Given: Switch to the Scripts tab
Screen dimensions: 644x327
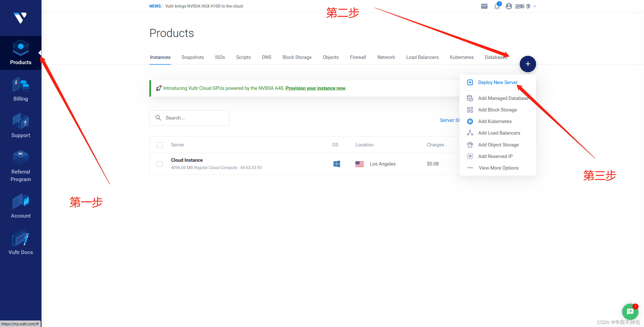Looking at the screenshot, I should (x=244, y=57).
